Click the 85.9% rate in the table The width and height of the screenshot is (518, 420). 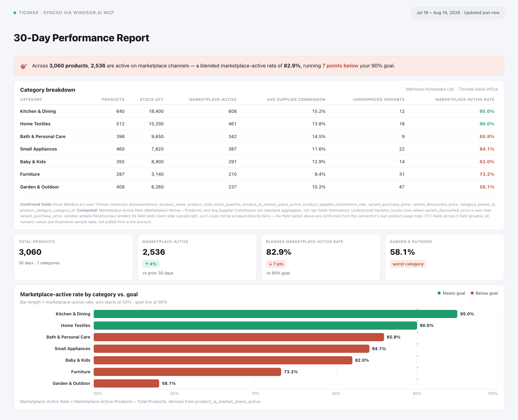coord(487,136)
